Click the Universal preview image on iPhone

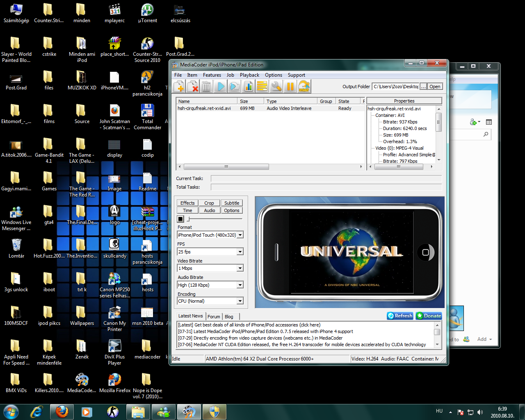[x=352, y=252]
